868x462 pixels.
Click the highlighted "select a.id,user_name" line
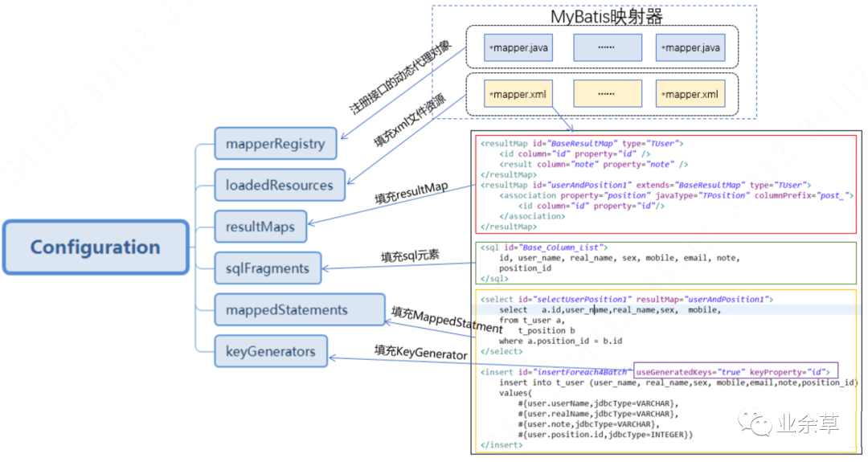610,310
